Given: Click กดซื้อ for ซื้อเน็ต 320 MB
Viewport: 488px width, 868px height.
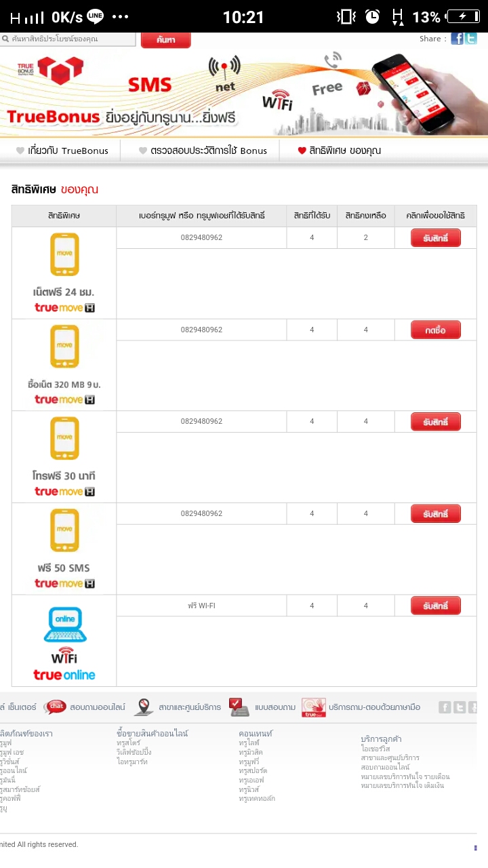Looking at the screenshot, I should coord(436,330).
